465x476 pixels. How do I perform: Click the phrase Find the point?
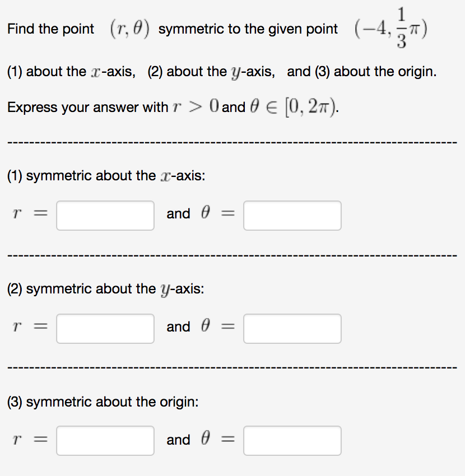pyautogui.click(x=50, y=29)
